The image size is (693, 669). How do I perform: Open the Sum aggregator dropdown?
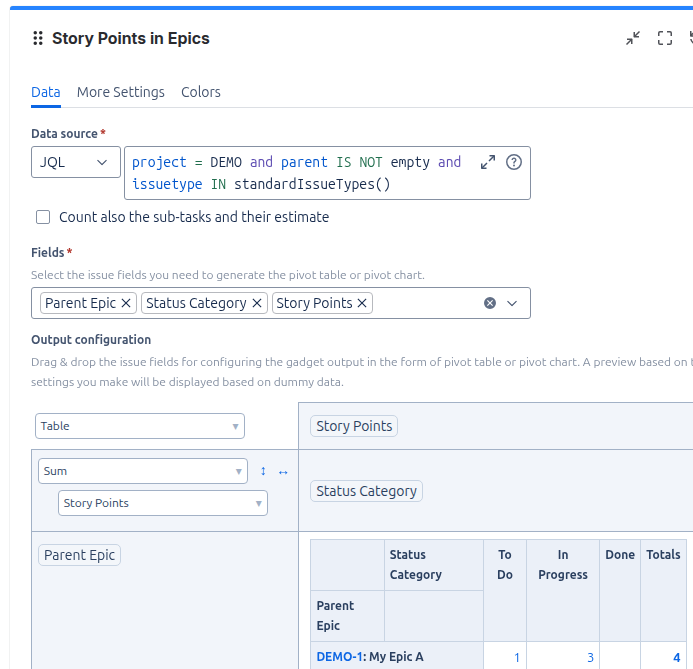143,471
